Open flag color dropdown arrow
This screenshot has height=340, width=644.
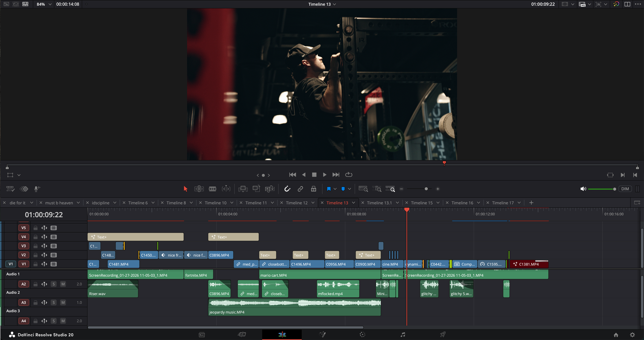335,189
